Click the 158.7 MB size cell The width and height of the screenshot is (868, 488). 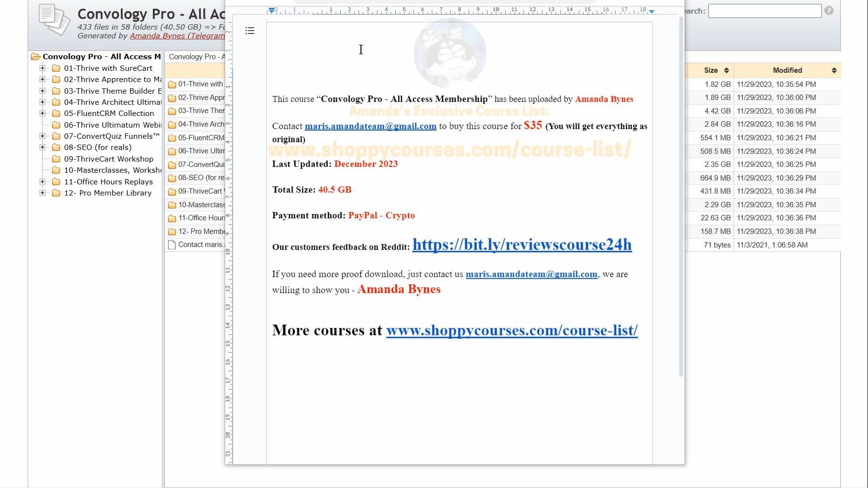[x=716, y=232]
